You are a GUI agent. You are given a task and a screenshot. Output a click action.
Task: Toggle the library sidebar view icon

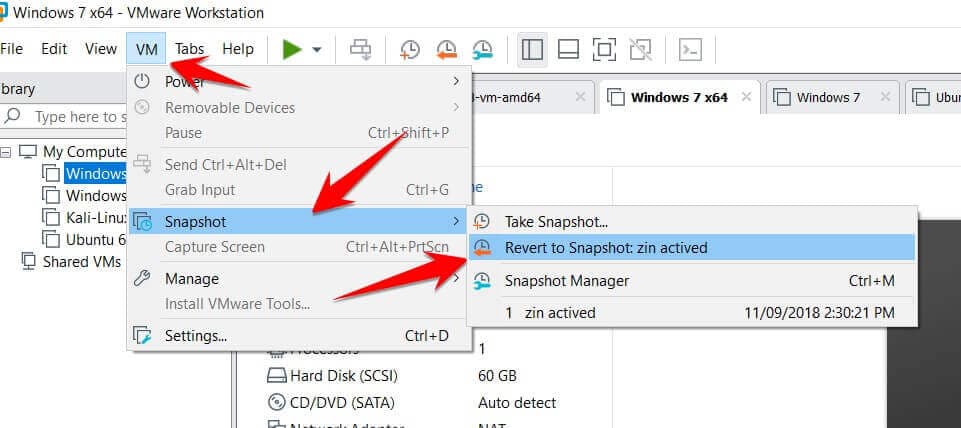point(532,50)
